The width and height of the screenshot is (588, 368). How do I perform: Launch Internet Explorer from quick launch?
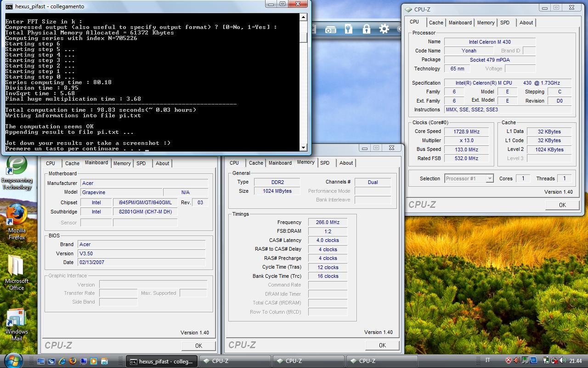click(62, 361)
